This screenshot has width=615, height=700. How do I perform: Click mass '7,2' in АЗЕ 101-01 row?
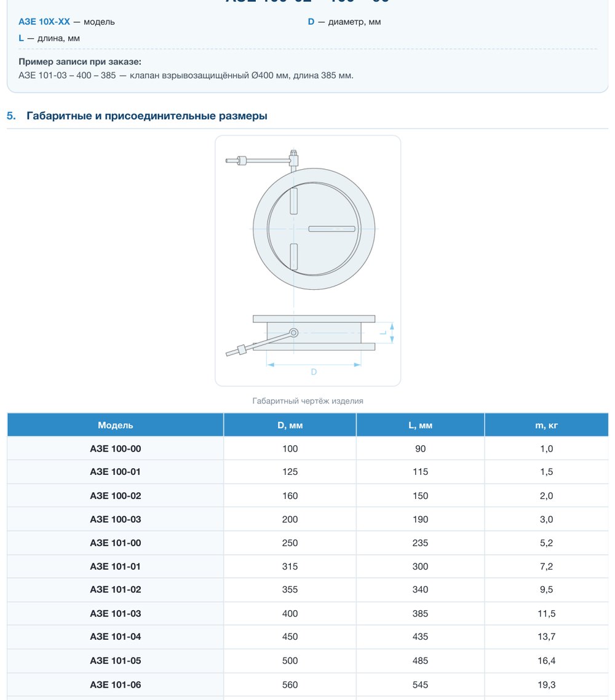pos(547,567)
